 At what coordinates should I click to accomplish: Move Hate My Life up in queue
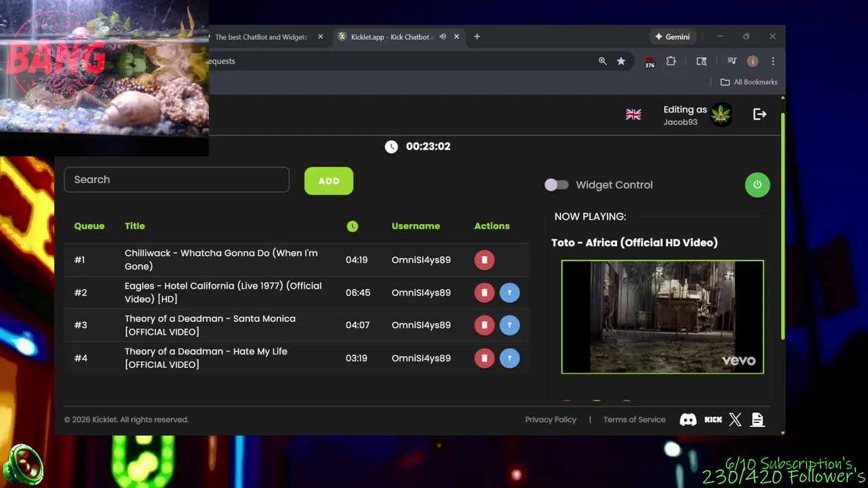(x=509, y=358)
